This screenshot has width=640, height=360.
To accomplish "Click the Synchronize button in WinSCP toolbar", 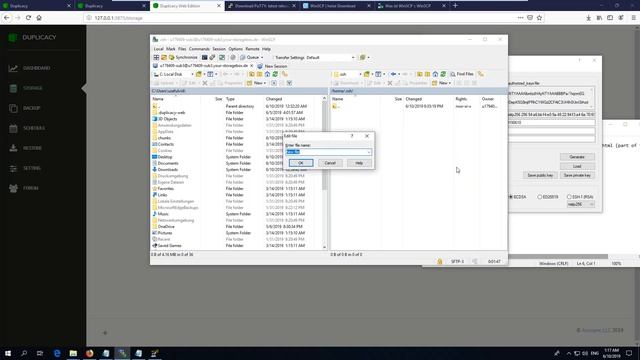I will [x=184, y=58].
